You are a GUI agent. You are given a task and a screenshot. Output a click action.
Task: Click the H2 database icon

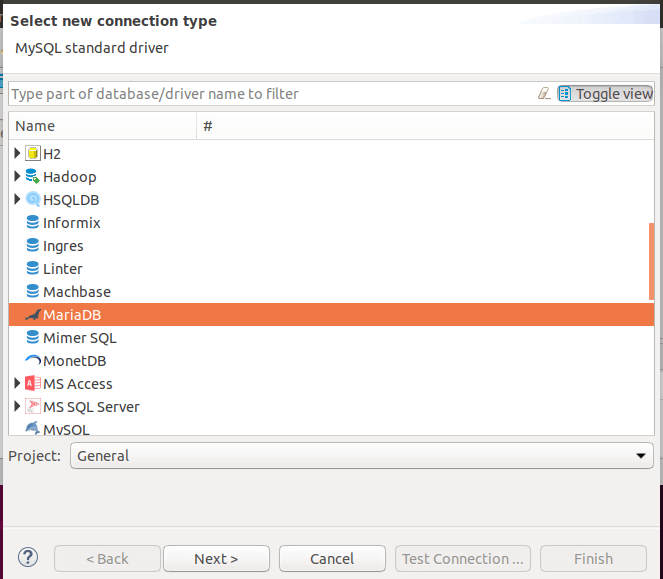coord(33,154)
